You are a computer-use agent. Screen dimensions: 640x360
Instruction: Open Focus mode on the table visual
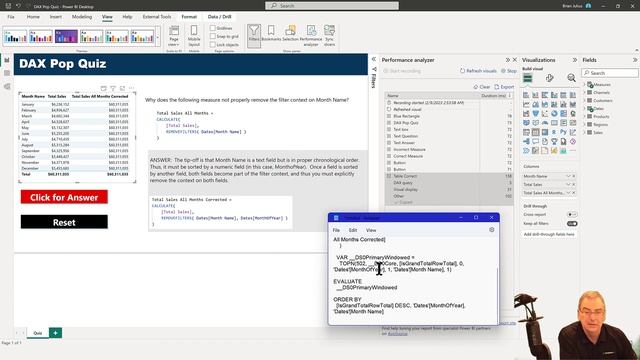point(122,88)
